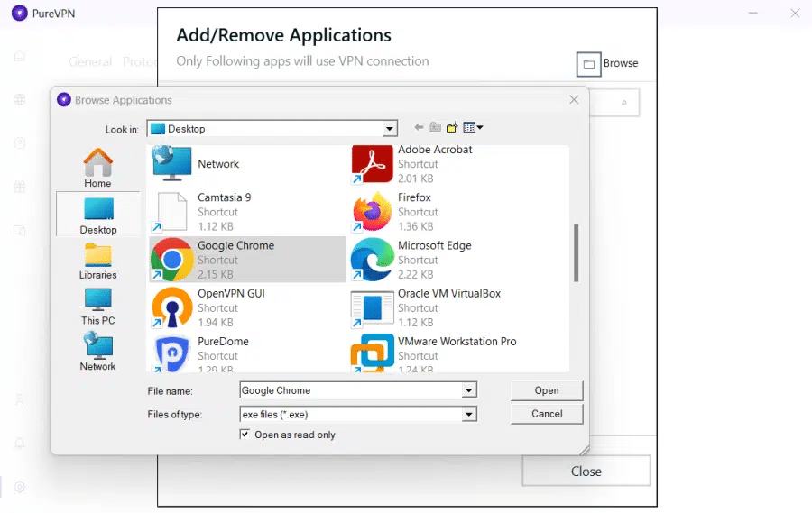This screenshot has width=812, height=513.
Task: Click the 'Oracle VM VirtualBox' name text
Action: 449,294
